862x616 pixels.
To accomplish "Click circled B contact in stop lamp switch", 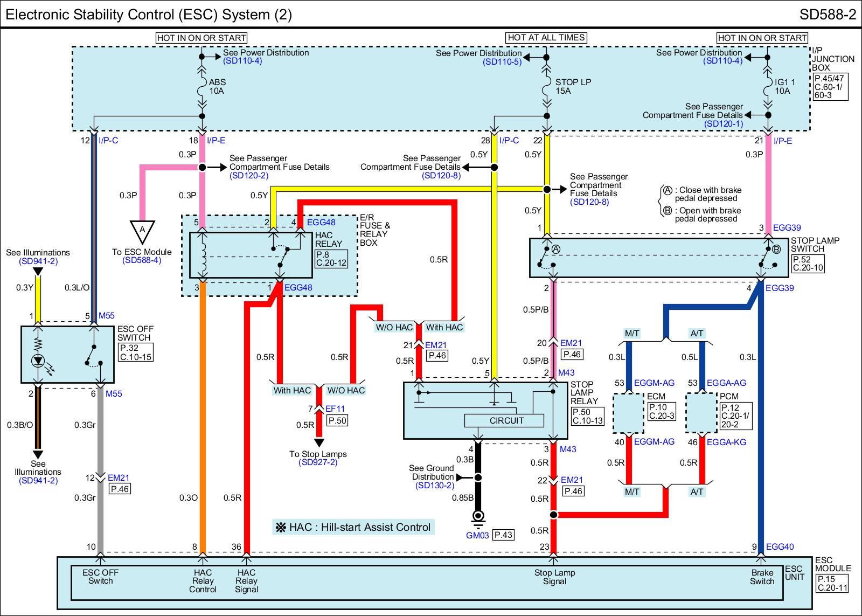I will (x=776, y=250).
